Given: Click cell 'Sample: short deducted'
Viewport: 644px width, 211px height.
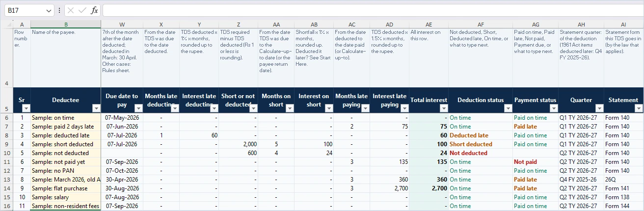Looking at the screenshot, I should click(x=66, y=144).
